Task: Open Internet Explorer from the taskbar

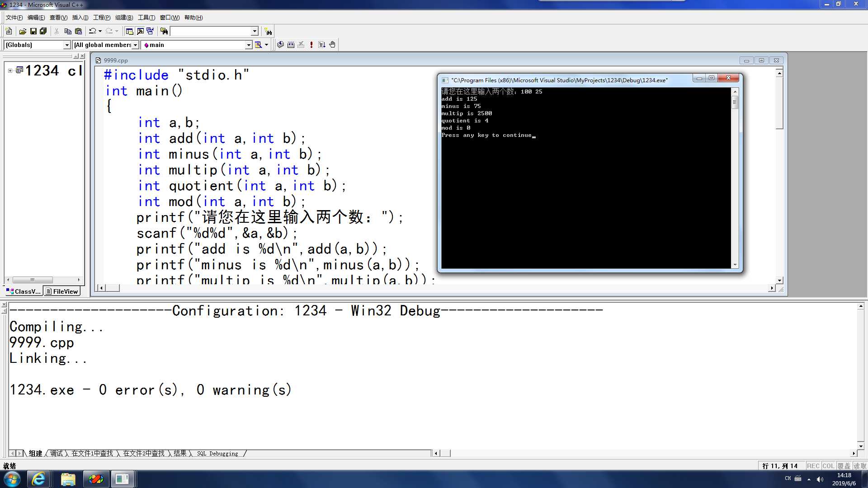Action: point(38,479)
